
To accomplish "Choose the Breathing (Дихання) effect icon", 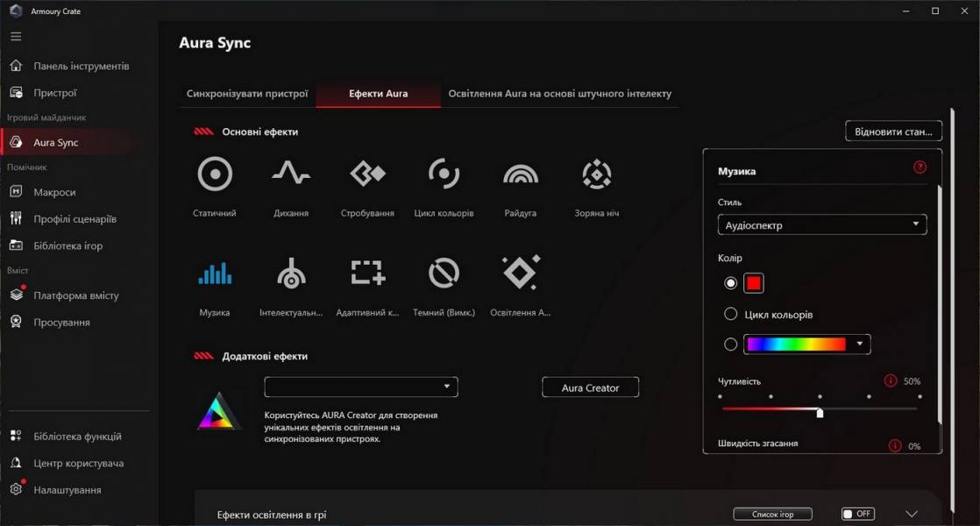I will tap(291, 173).
